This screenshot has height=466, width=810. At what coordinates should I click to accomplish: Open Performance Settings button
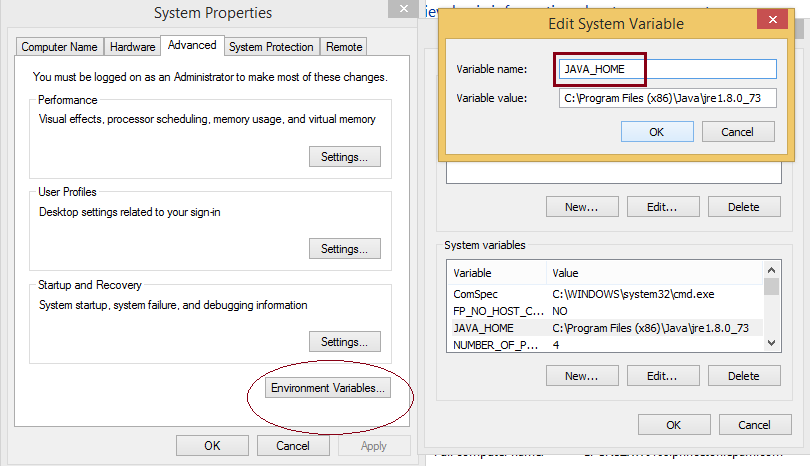[x=345, y=157]
